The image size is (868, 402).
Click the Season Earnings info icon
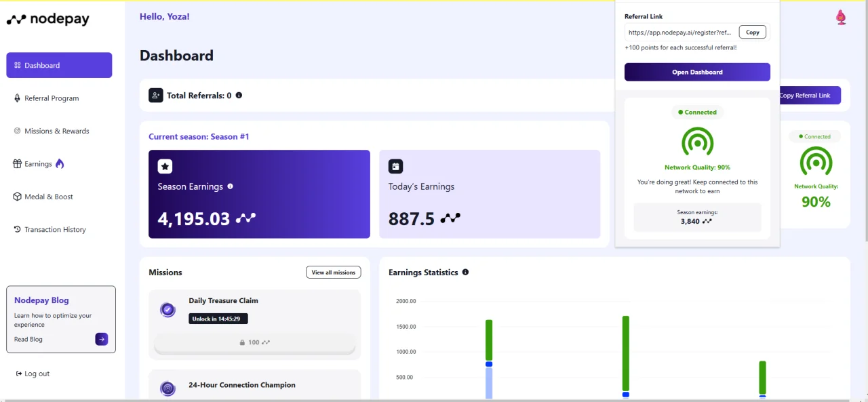tap(230, 186)
